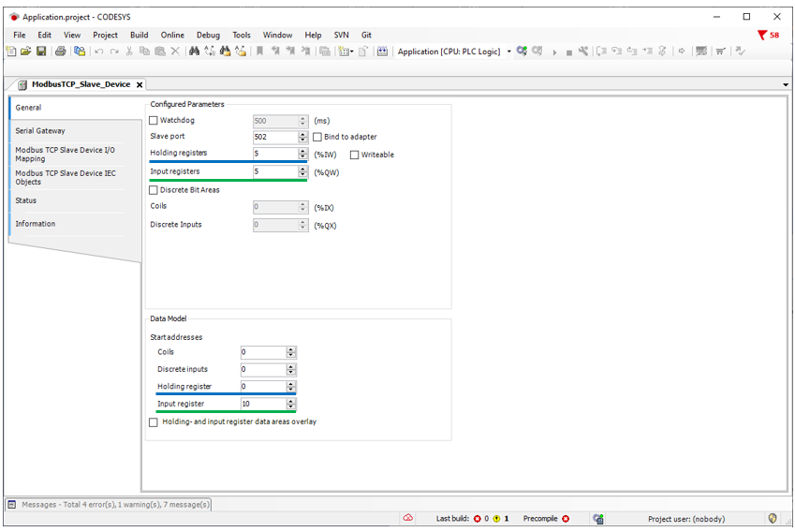Click the Open Project folder icon

point(26,52)
